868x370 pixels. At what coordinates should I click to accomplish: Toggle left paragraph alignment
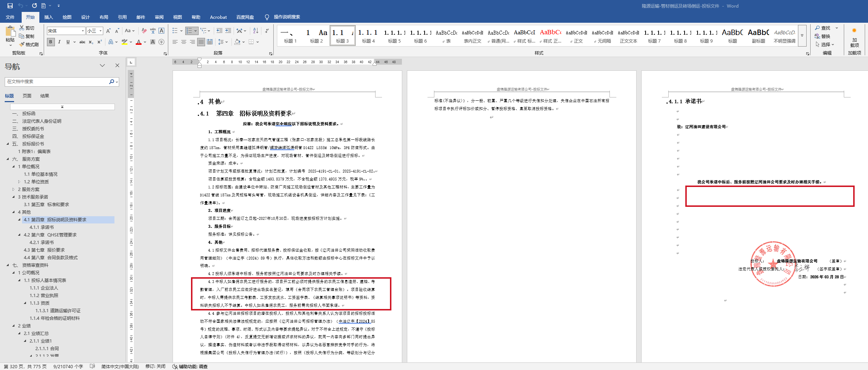point(175,42)
